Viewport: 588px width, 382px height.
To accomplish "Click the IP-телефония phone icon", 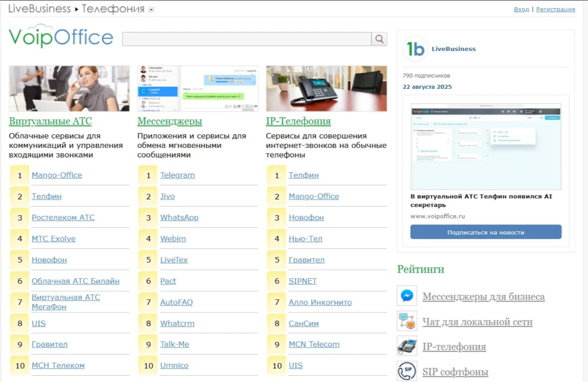I will pos(407,346).
